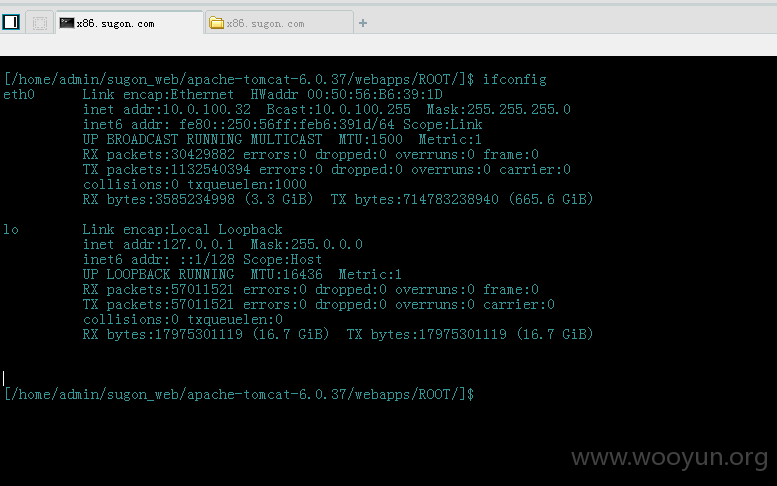Viewport: 777px width, 486px height.
Task: Click 'TX bytes:17975301119 (16.7 GiB)' text
Action: 470,334
